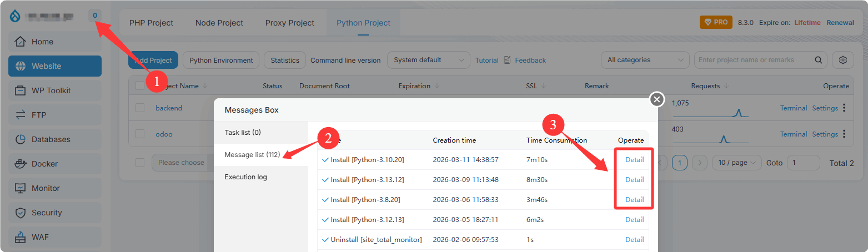Switch to the PHP Project tab

coord(151,23)
